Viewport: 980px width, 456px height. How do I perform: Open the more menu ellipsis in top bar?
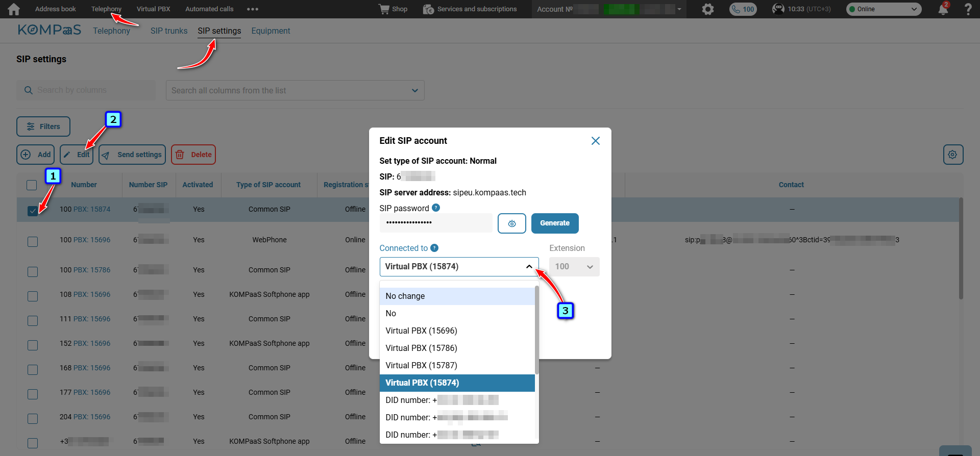click(252, 9)
